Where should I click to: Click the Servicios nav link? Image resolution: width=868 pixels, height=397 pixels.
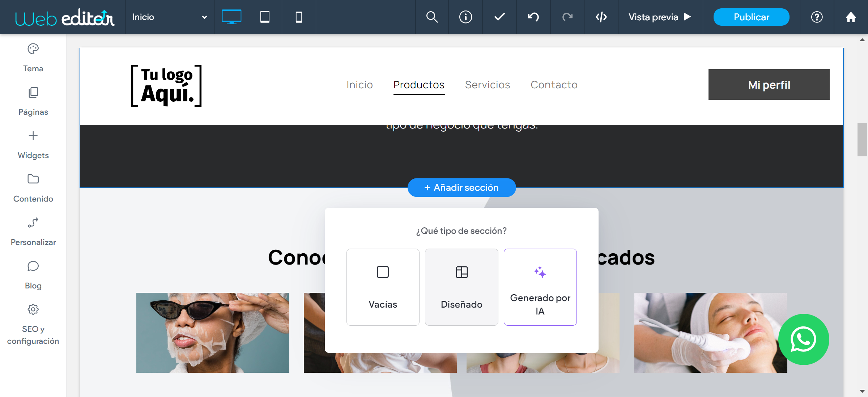tap(488, 85)
